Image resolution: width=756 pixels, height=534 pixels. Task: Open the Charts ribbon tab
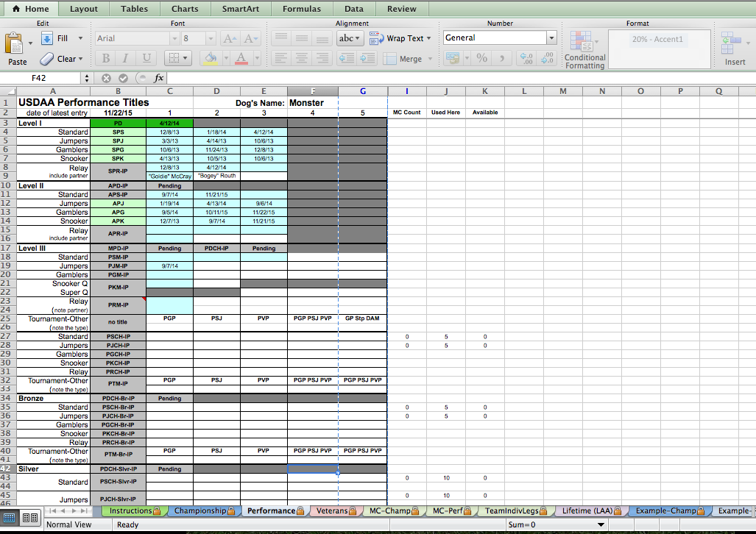click(x=185, y=9)
